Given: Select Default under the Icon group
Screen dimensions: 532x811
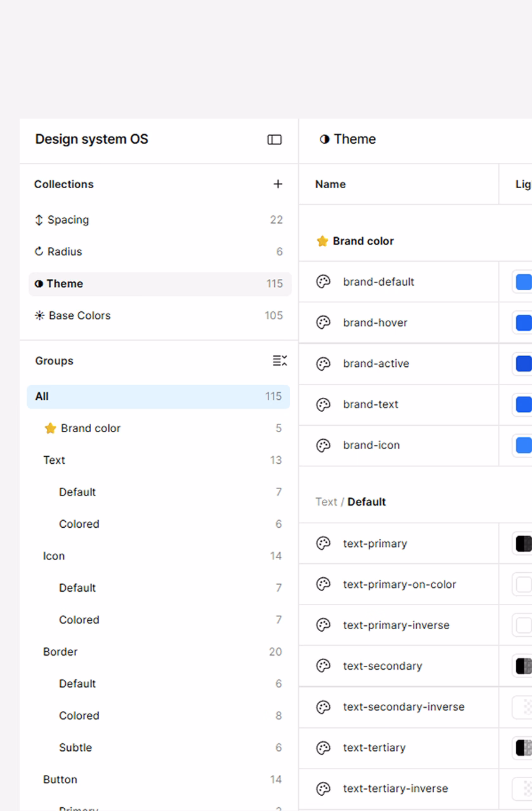Looking at the screenshot, I should click(158, 588).
